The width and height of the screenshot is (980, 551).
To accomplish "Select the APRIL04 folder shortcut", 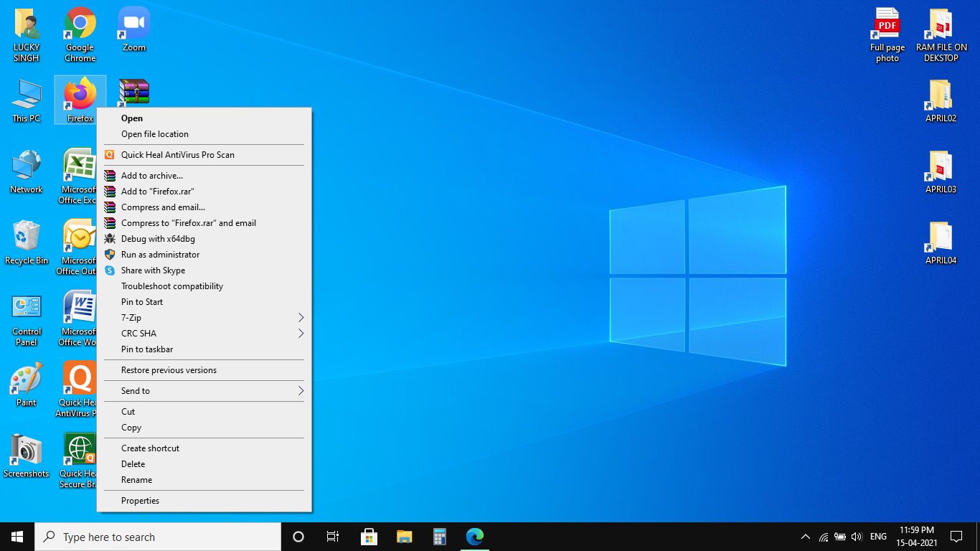I will pyautogui.click(x=941, y=242).
